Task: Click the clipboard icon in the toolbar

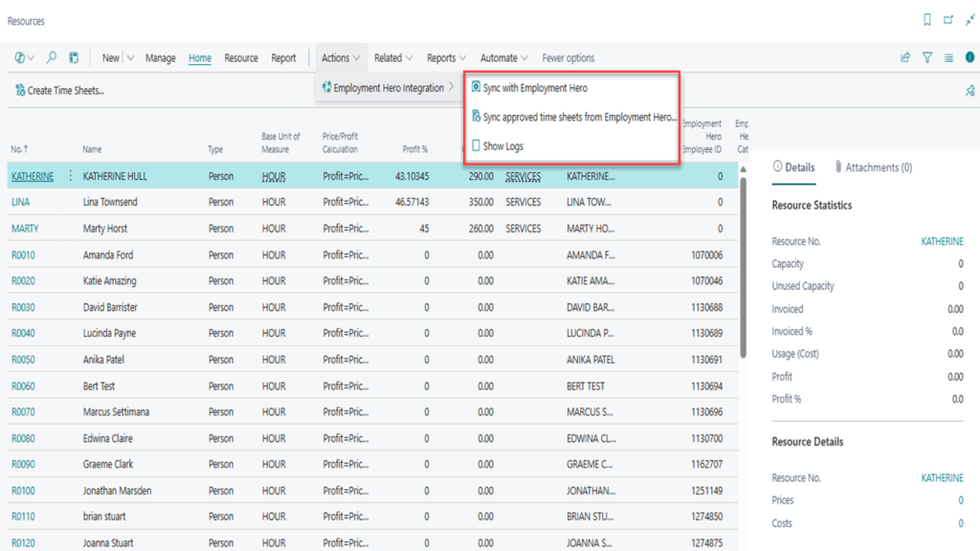Action: (x=74, y=57)
